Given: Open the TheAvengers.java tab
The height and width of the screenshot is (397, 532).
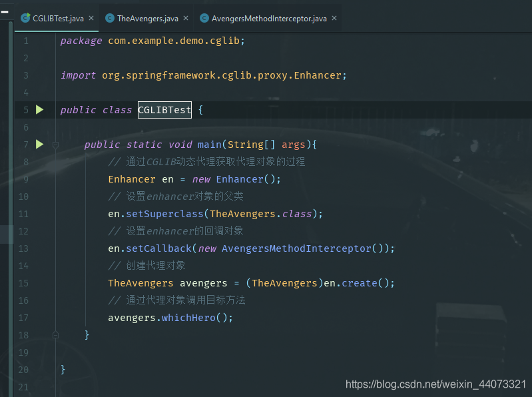Looking at the screenshot, I should 148,19.
